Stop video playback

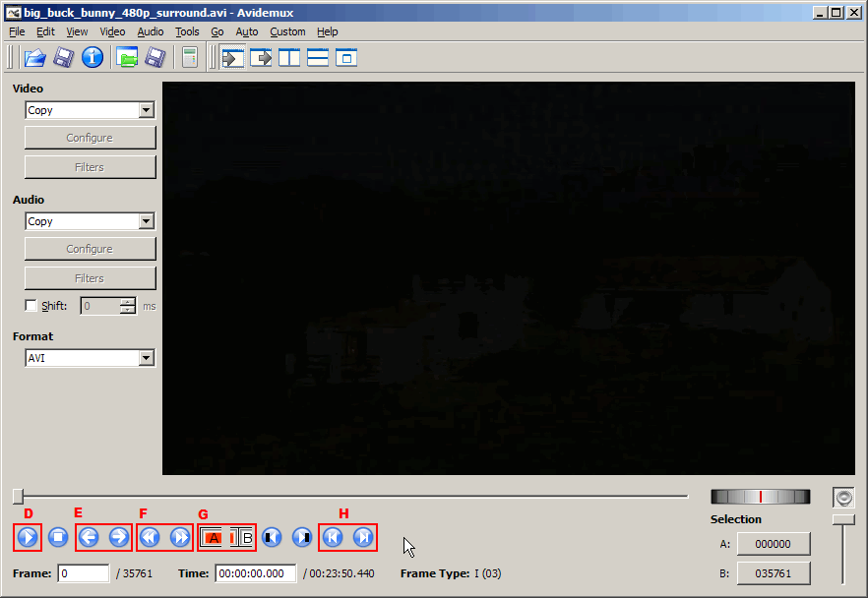click(57, 537)
